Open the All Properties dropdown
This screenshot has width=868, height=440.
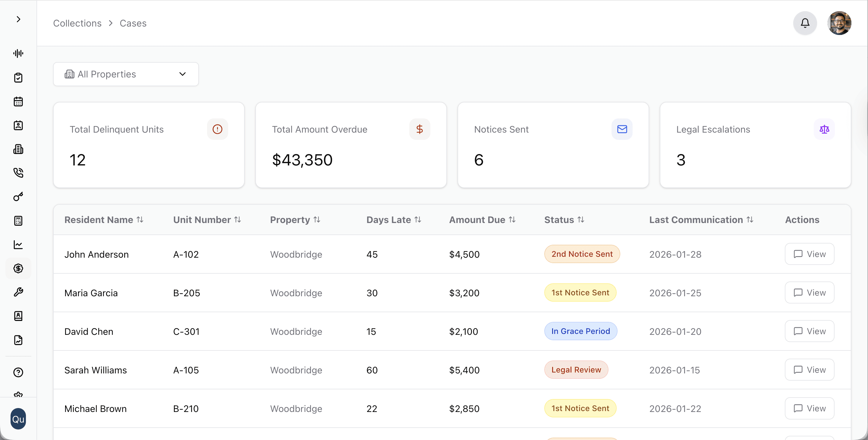[126, 74]
